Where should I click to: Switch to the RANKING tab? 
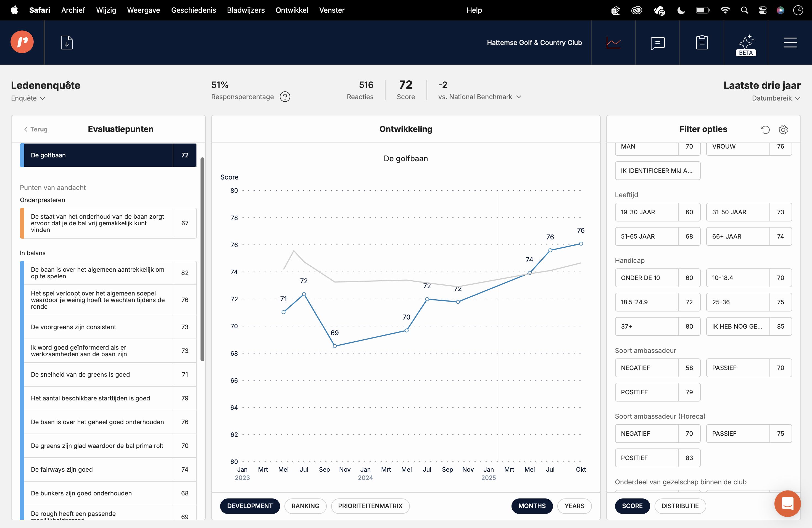click(305, 506)
